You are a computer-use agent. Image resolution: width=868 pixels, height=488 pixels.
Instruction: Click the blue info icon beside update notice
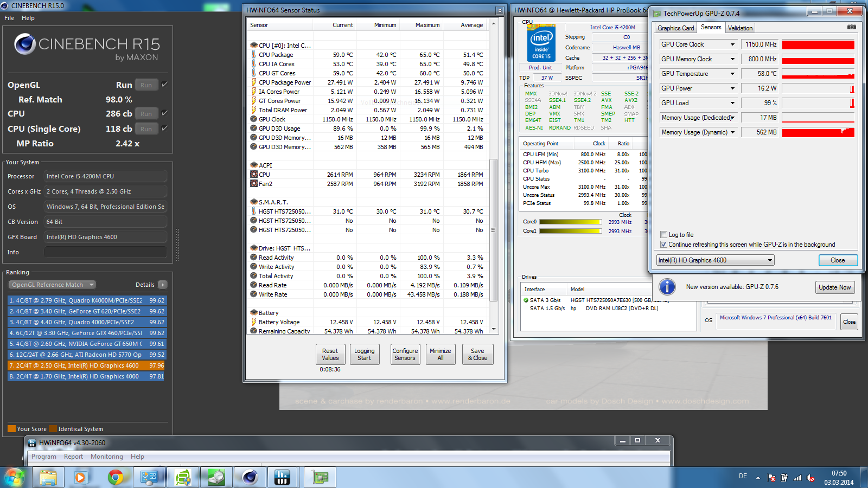[x=667, y=287]
